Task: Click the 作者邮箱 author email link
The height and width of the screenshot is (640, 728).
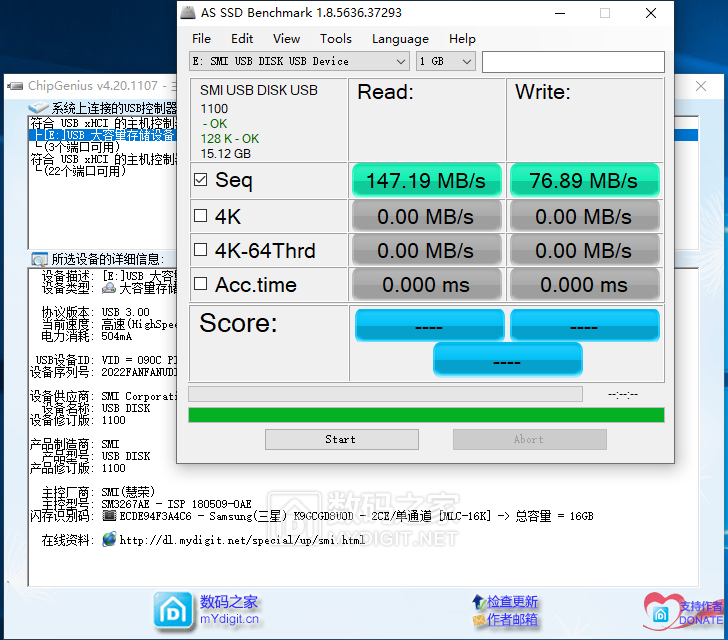Action: click(x=512, y=620)
